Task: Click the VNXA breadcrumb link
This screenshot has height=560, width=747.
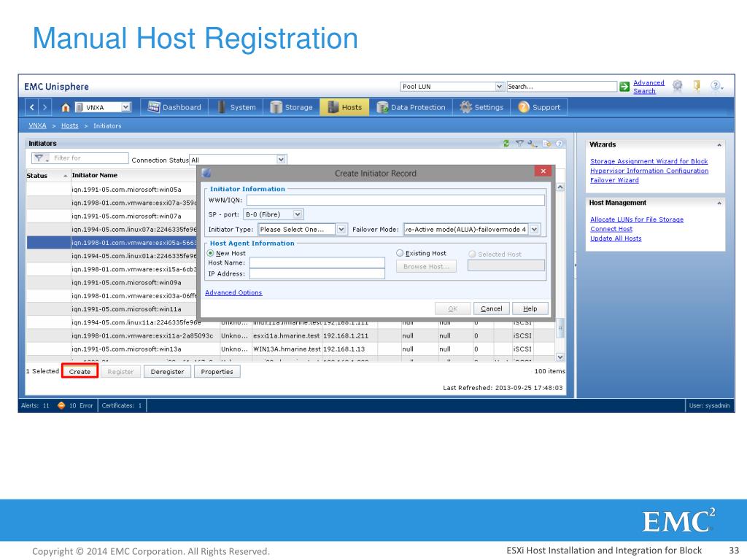Action: (x=37, y=125)
